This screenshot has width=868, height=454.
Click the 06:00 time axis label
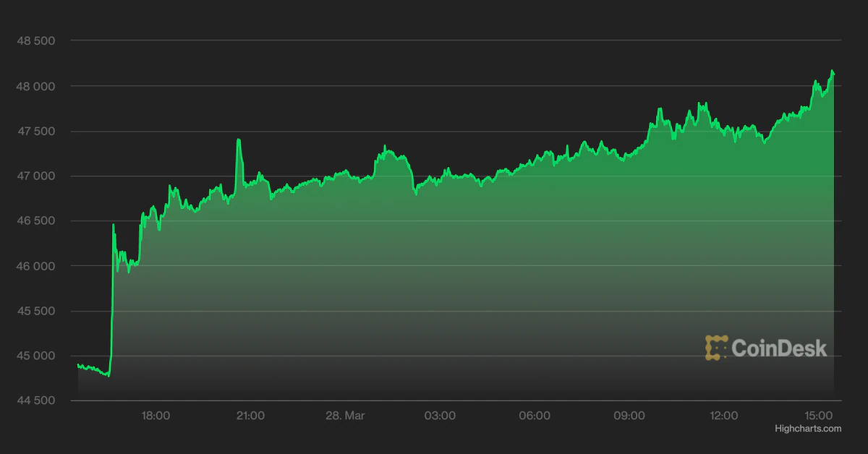click(535, 416)
